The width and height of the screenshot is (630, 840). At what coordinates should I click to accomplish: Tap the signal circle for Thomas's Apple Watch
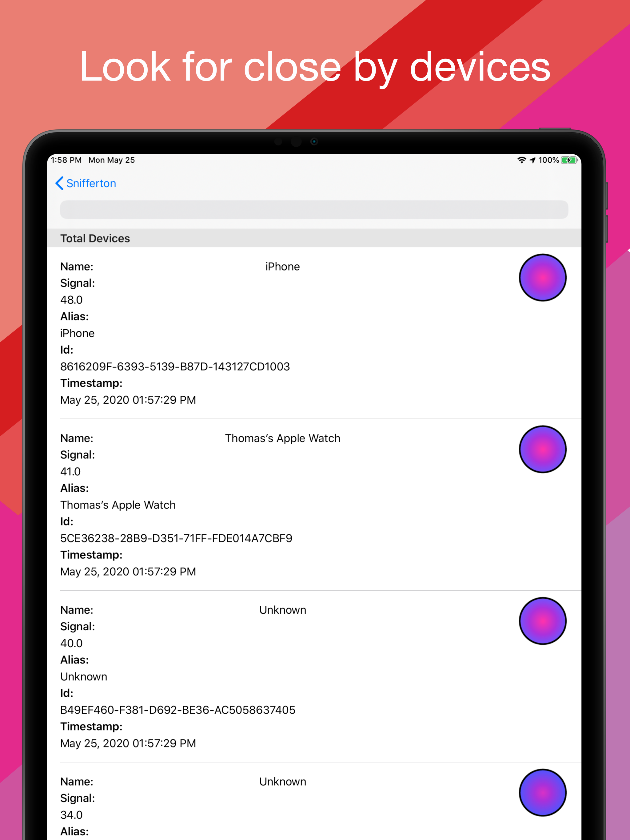(543, 449)
